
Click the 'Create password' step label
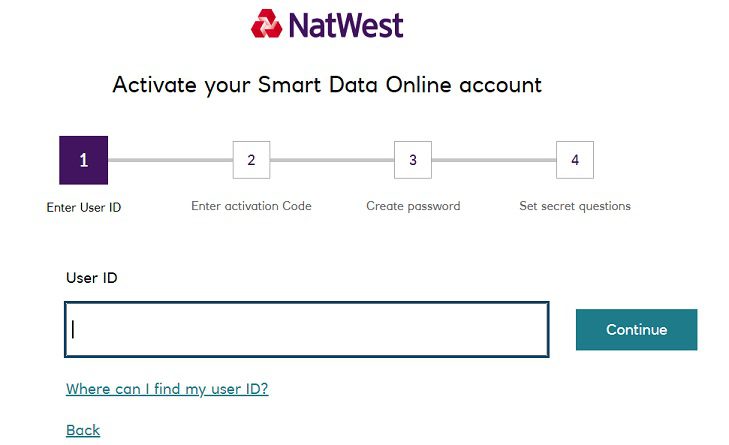pos(413,206)
